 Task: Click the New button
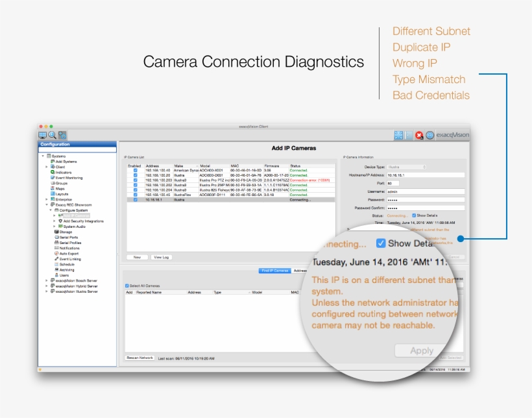[137, 258]
